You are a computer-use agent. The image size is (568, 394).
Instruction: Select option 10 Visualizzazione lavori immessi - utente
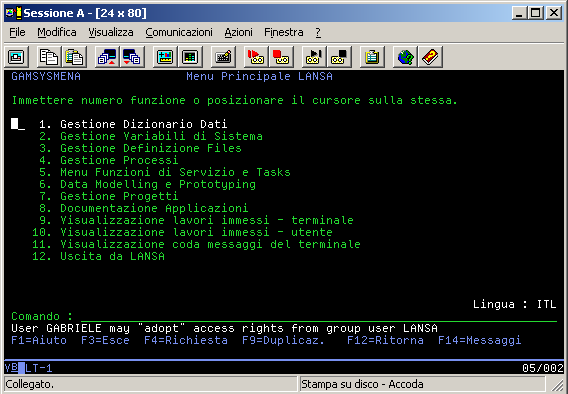tap(182, 232)
